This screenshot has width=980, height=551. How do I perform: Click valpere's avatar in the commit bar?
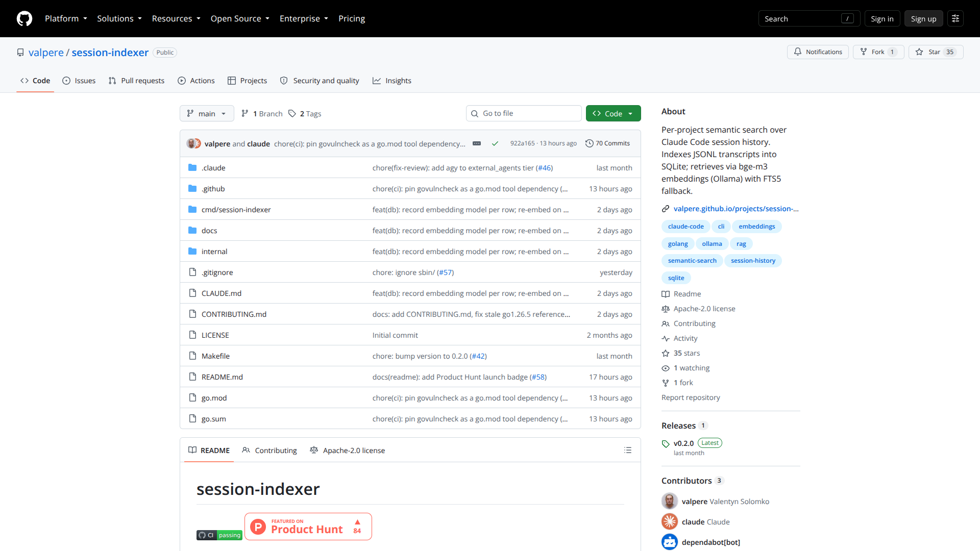(191, 143)
